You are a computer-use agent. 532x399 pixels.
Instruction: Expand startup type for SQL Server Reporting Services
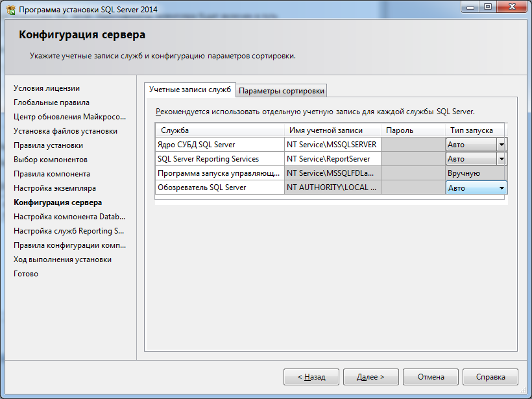501,159
